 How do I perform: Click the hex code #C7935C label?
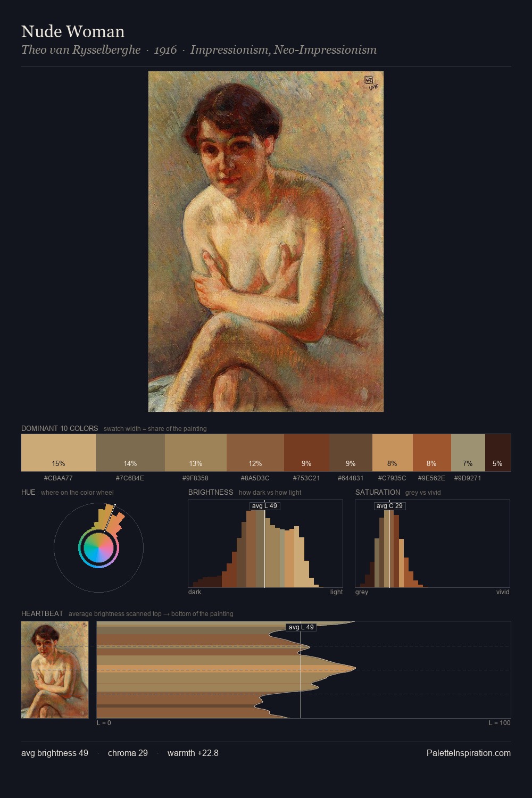coord(392,478)
